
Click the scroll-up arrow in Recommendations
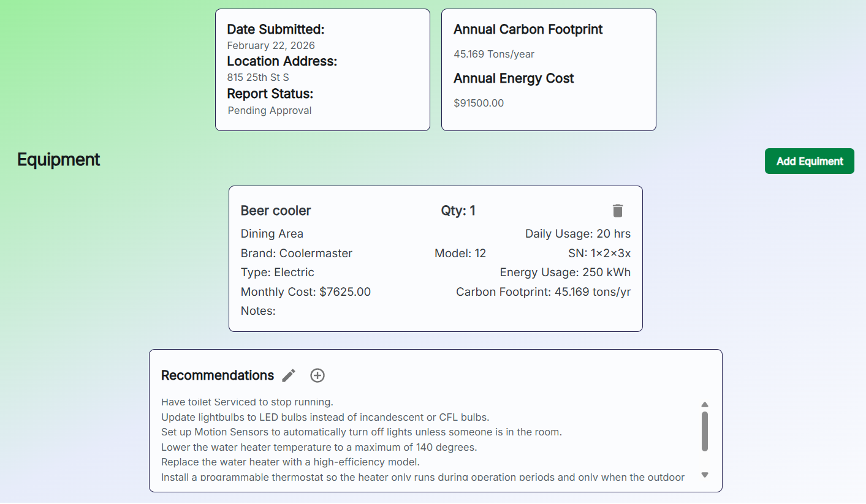coord(705,404)
